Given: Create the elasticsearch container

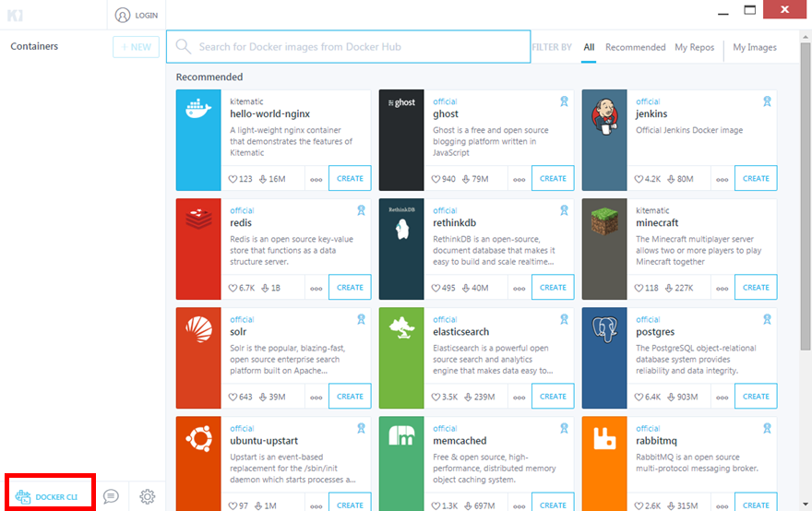Looking at the screenshot, I should tap(553, 397).
